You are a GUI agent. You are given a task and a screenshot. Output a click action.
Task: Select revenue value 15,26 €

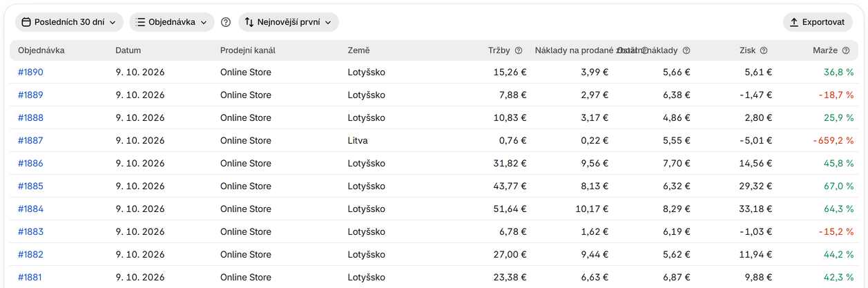(510, 72)
